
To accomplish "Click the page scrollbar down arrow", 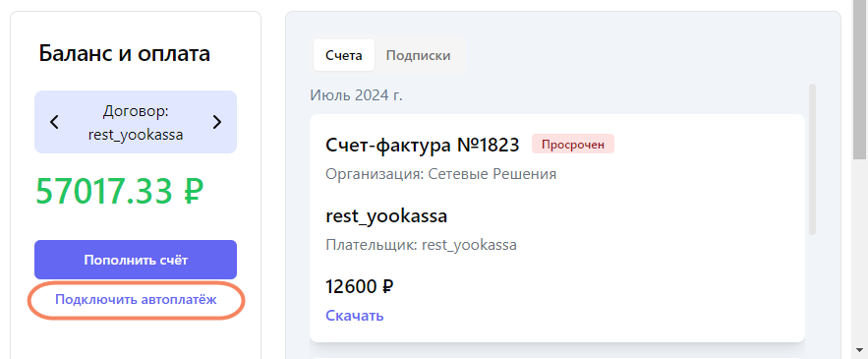I will tap(859, 350).
